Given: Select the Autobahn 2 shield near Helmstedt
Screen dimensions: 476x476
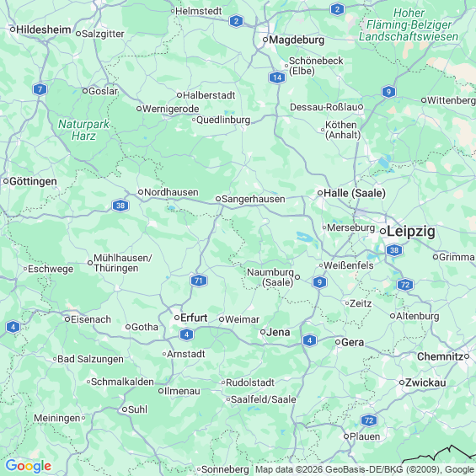Looking at the screenshot, I should (236, 21).
